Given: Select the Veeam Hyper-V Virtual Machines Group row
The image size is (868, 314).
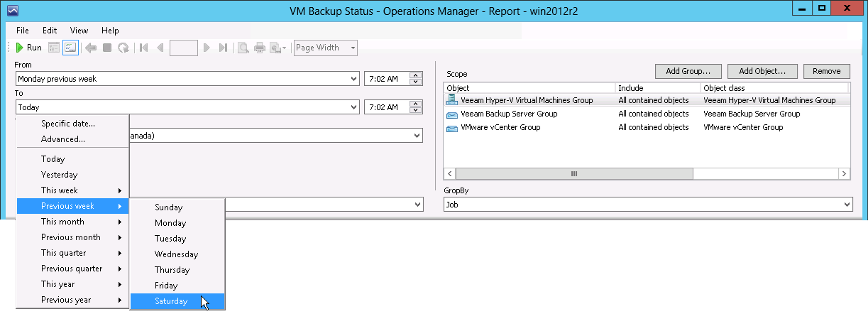Looking at the screenshot, I should click(647, 100).
